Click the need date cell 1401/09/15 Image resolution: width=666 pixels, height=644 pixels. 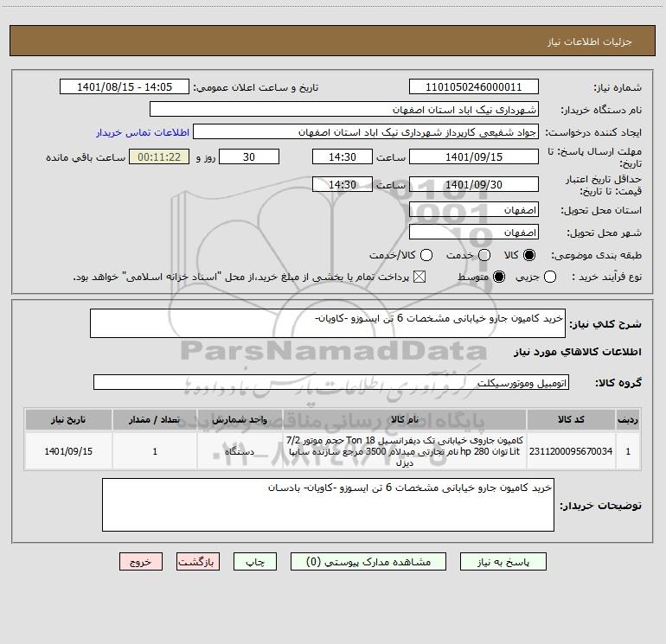coord(68,451)
